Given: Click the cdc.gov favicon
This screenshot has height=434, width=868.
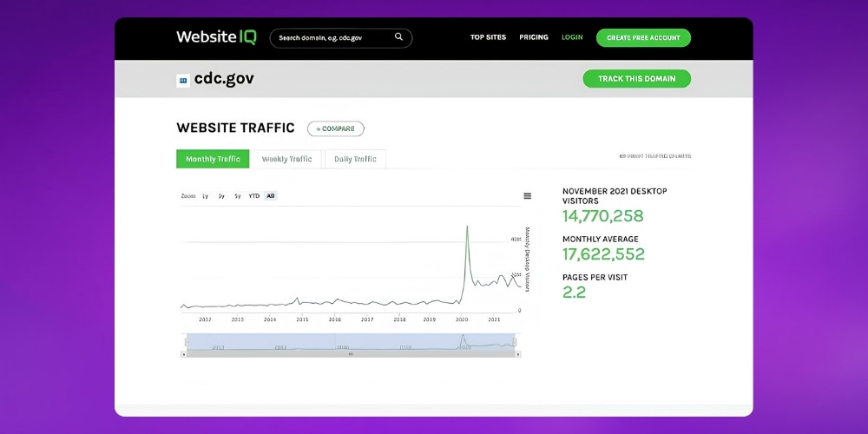Looking at the screenshot, I should pos(183,80).
